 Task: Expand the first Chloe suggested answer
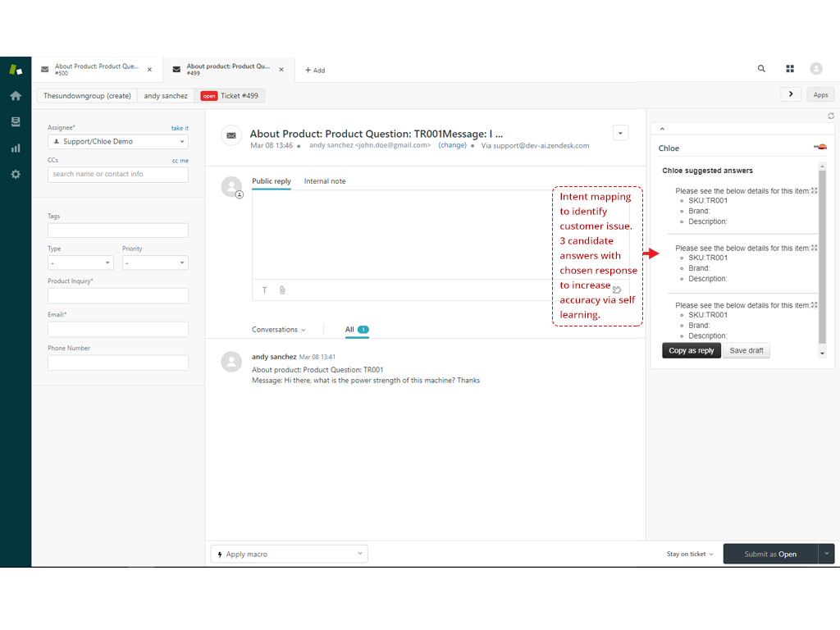click(x=814, y=191)
